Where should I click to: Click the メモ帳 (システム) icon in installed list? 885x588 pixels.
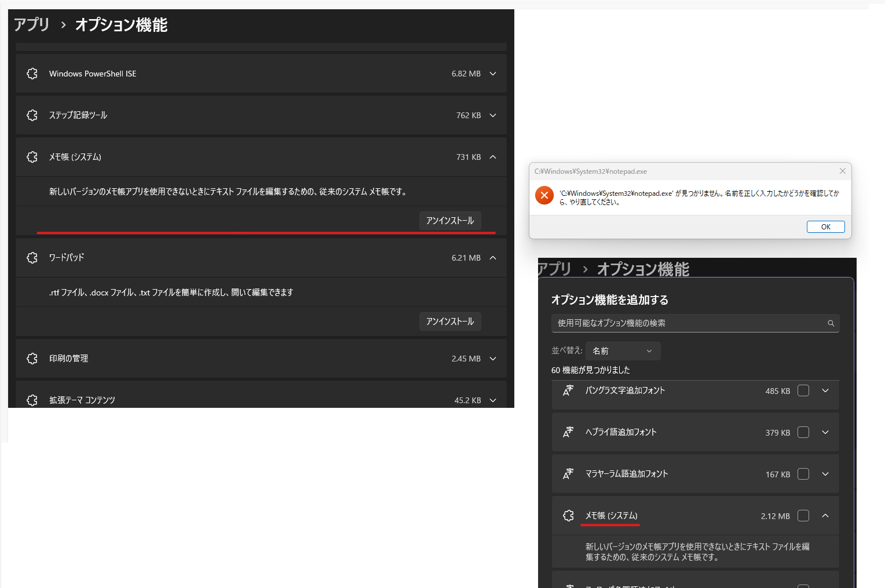click(32, 157)
